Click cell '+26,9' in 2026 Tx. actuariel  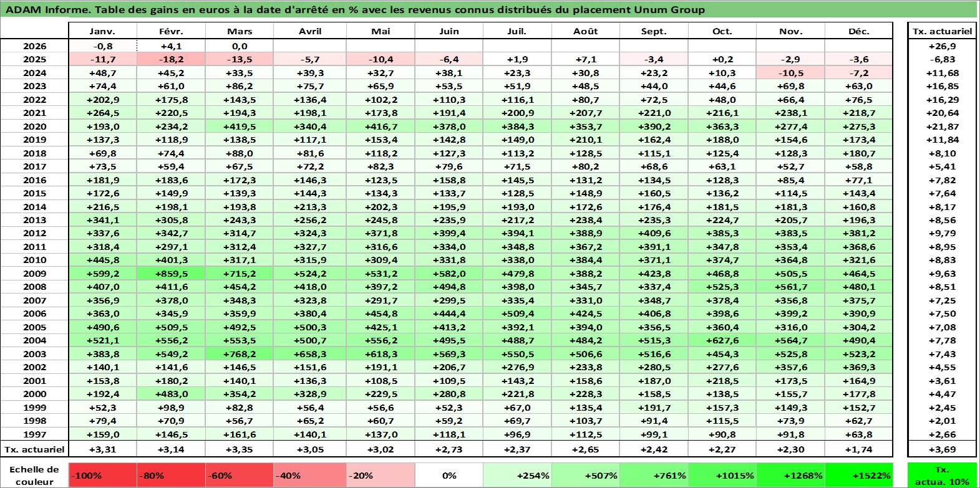[x=942, y=46]
